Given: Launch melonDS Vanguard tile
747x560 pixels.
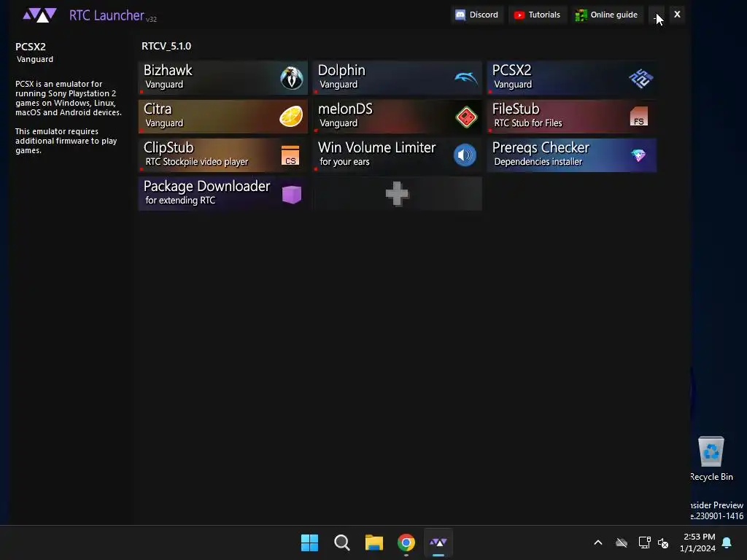Looking at the screenshot, I should tap(398, 116).
